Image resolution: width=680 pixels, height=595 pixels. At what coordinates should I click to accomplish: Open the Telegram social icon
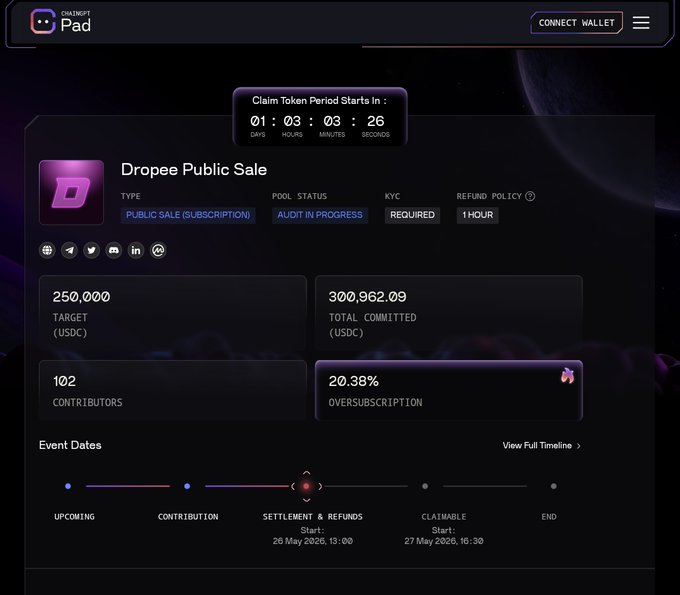click(69, 250)
